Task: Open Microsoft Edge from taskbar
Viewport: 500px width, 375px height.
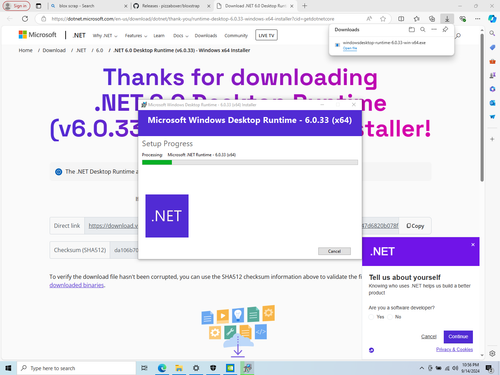Action: [x=162, y=368]
